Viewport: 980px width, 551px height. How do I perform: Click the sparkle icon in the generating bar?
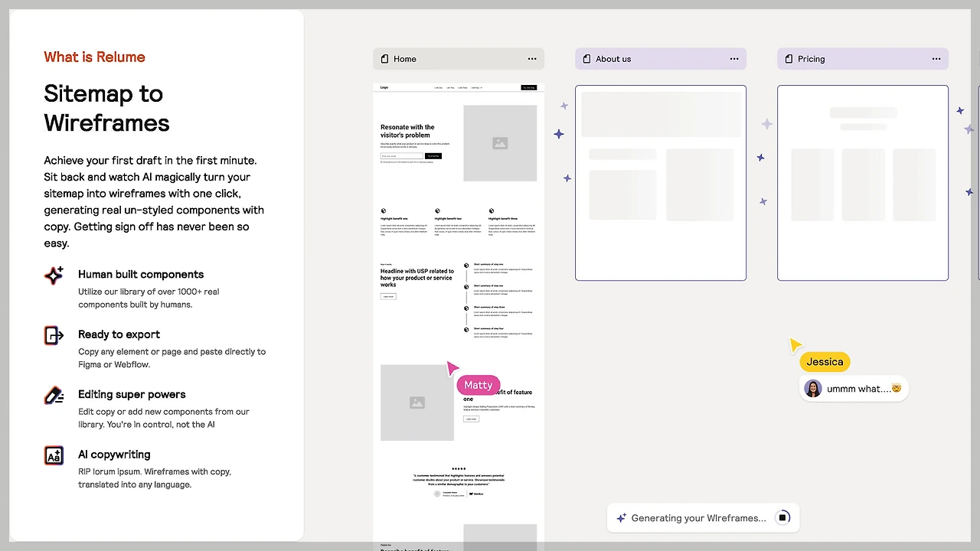click(622, 518)
